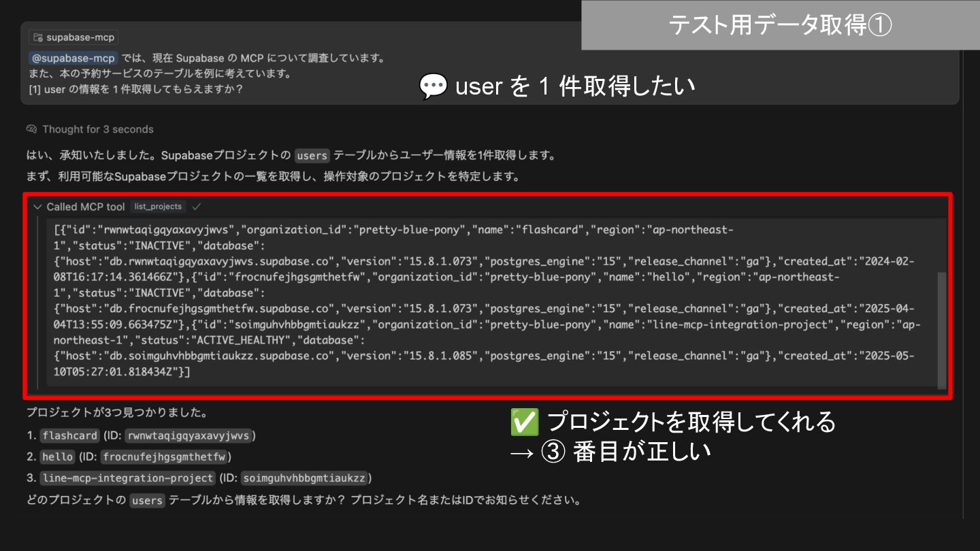The height and width of the screenshot is (551, 980).
Task: Click the users code tag in the first reply line
Action: [x=312, y=156]
